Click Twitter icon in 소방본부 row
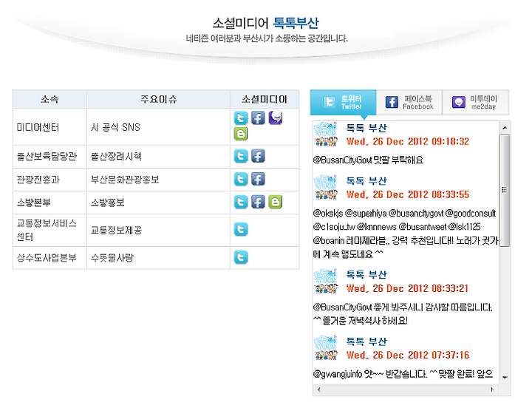 (241, 202)
